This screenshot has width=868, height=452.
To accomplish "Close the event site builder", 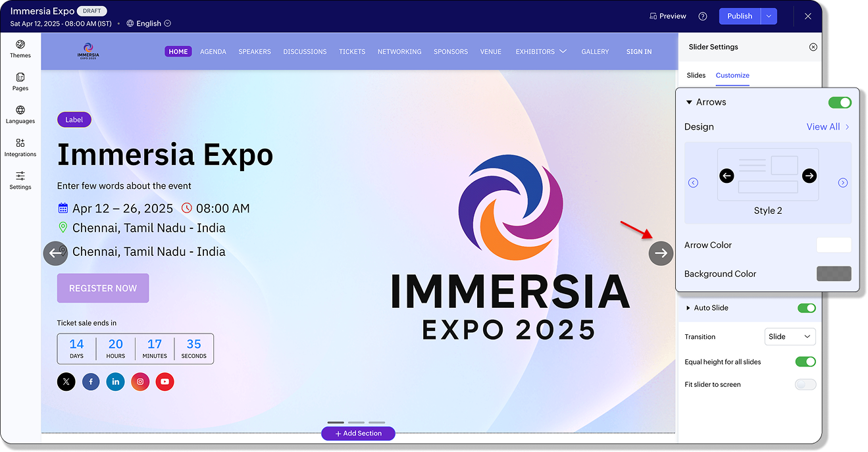I will point(808,16).
